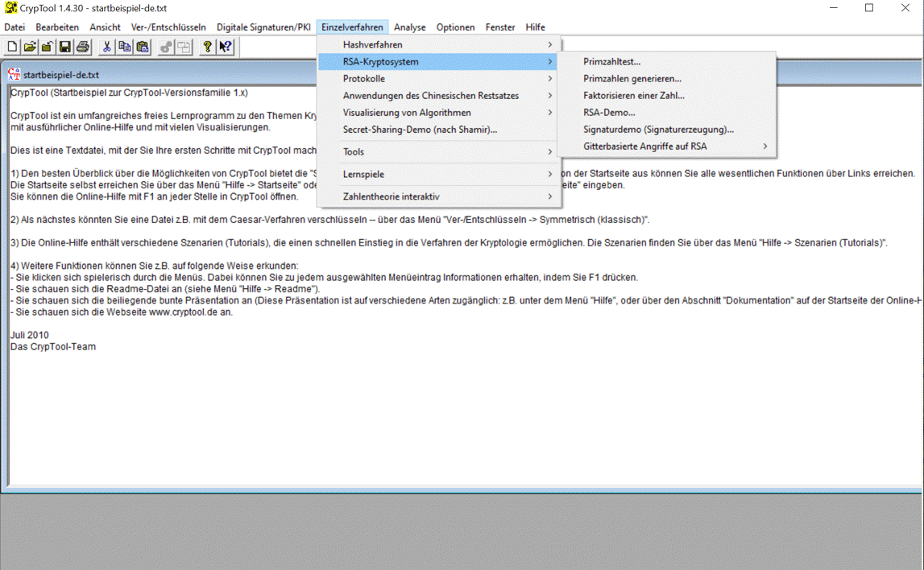The width and height of the screenshot is (924, 570).
Task: Select Primzahltest from RSA submenu
Action: (x=666, y=62)
